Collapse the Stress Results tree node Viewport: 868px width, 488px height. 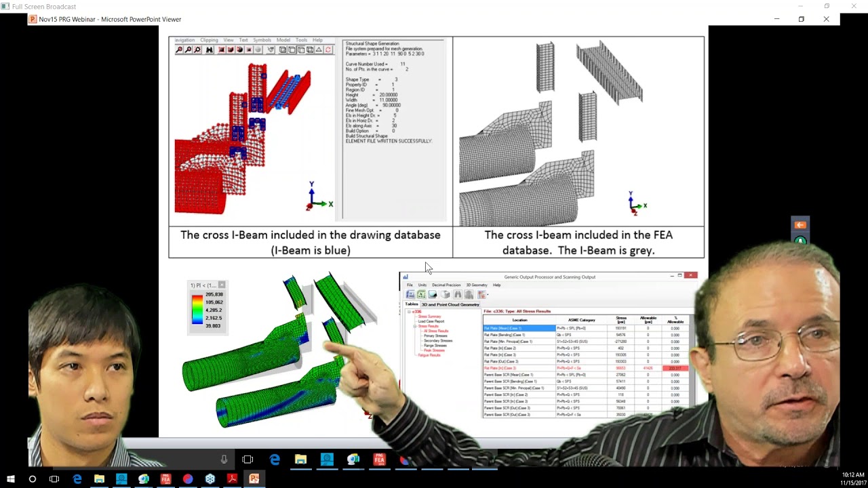point(415,326)
